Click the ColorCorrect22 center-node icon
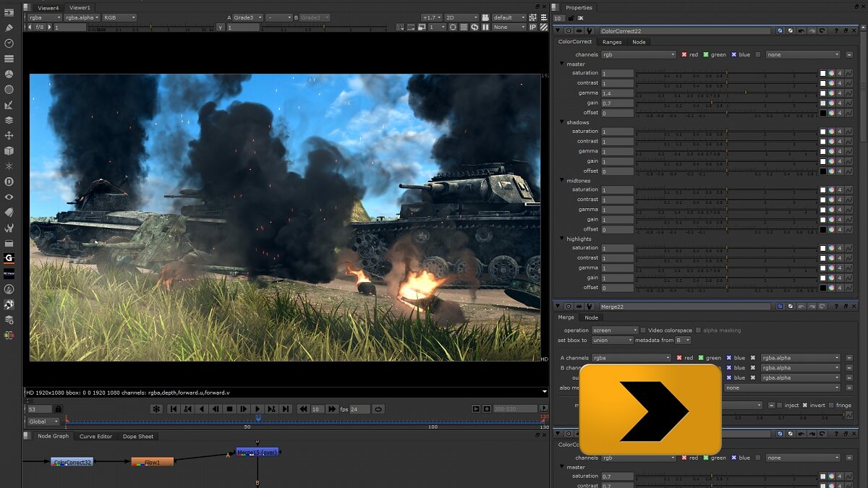 click(569, 31)
